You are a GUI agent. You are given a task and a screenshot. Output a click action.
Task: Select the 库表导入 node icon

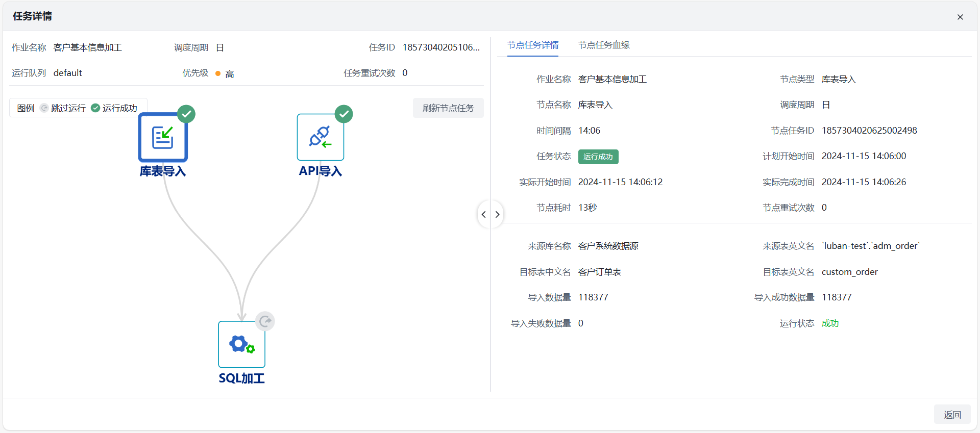pyautogui.click(x=163, y=137)
